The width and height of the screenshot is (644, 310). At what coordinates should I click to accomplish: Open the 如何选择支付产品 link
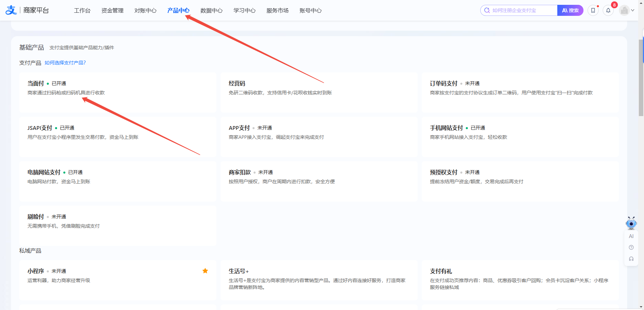[65, 63]
